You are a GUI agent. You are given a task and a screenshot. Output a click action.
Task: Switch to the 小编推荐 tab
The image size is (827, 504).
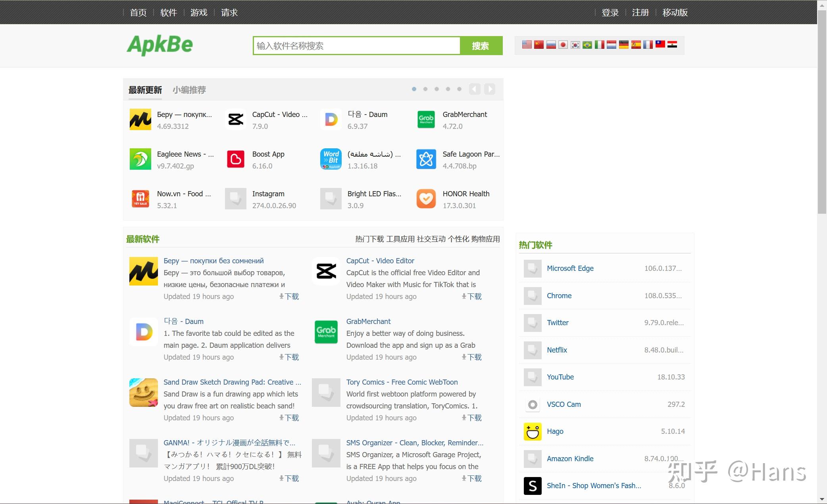coord(189,90)
